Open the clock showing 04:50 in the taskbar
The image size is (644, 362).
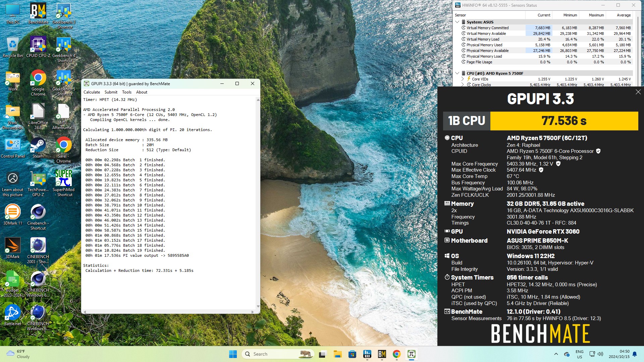click(x=619, y=354)
